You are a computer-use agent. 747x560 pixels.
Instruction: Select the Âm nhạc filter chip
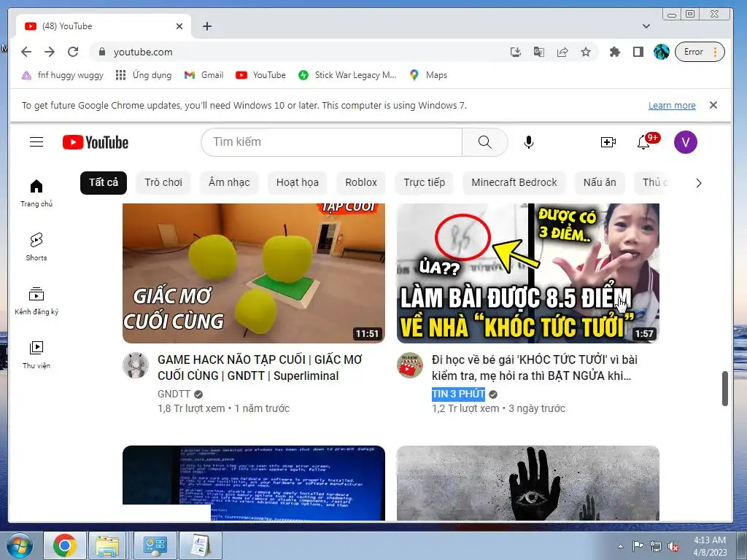pyautogui.click(x=229, y=183)
